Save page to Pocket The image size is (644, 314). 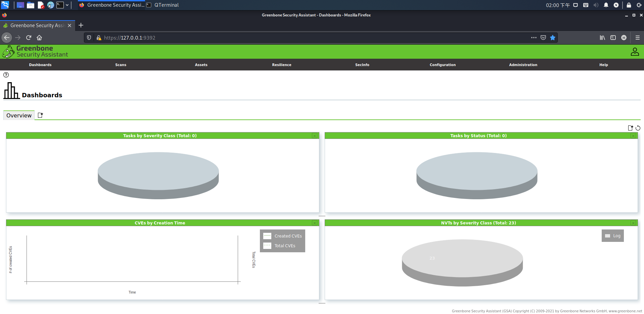pyautogui.click(x=543, y=38)
